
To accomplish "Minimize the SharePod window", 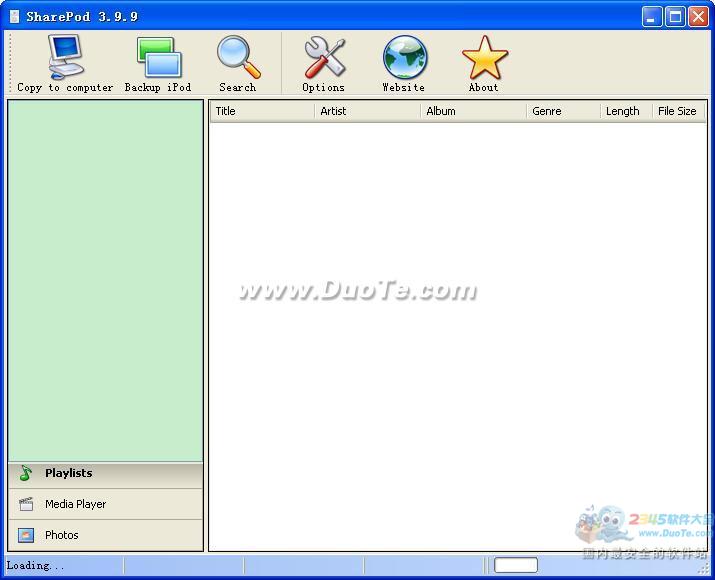I will pos(652,17).
